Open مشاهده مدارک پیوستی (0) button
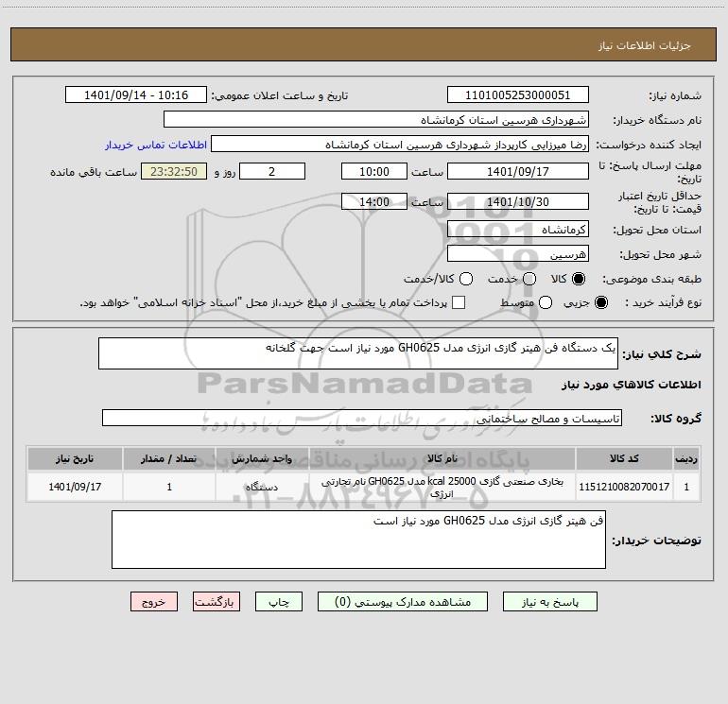The image size is (728, 704). tap(403, 602)
